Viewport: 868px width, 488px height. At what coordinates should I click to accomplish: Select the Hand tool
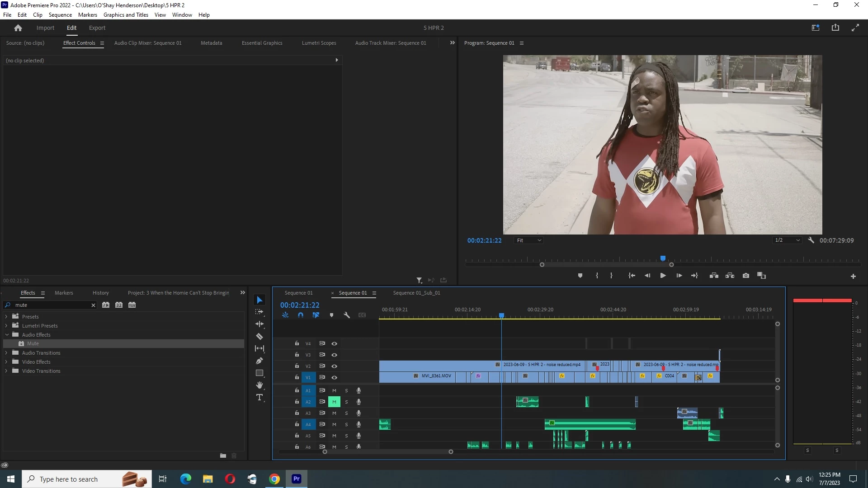pos(259,385)
